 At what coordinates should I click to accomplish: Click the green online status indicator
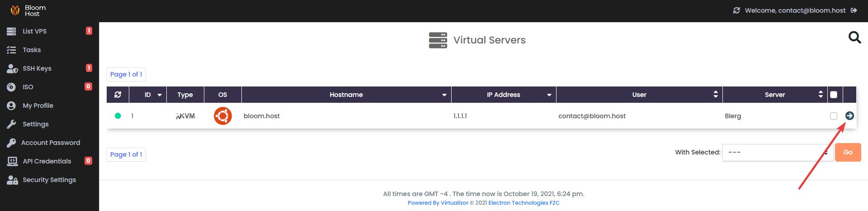point(118,116)
